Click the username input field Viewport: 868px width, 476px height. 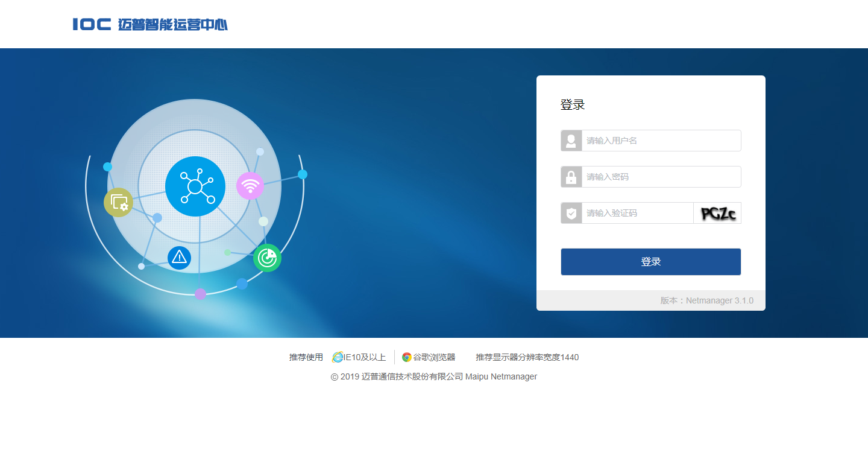click(x=661, y=141)
